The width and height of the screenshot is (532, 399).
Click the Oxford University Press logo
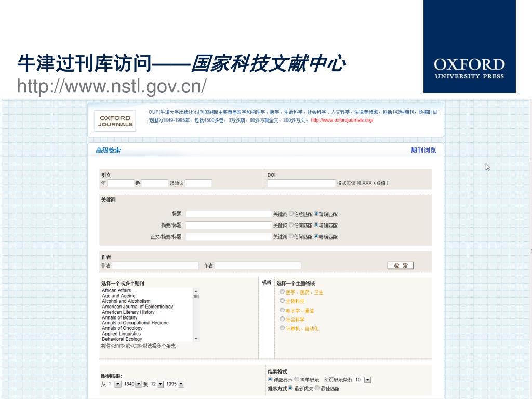click(x=470, y=46)
